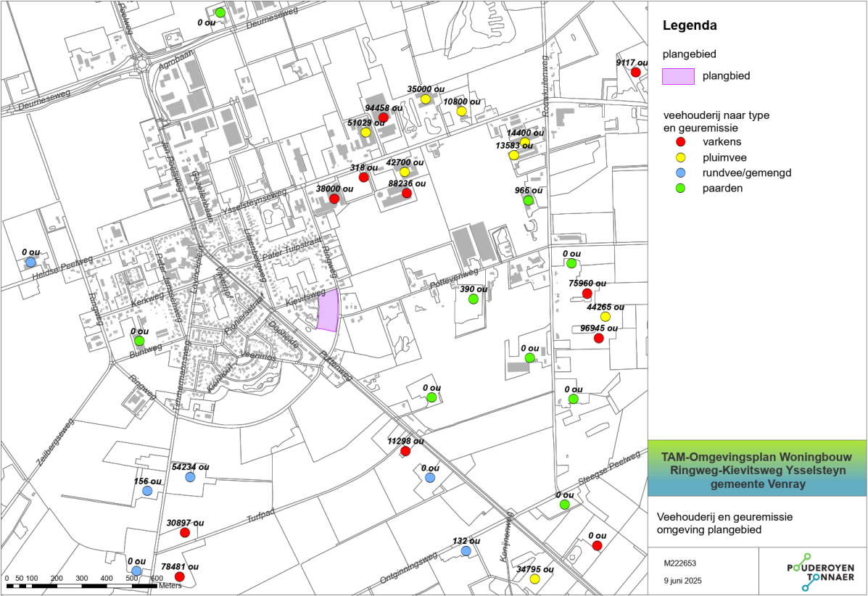This screenshot has width=868, height=596.
Task: Click the red marker labeled 9117 ou
Action: click(635, 72)
